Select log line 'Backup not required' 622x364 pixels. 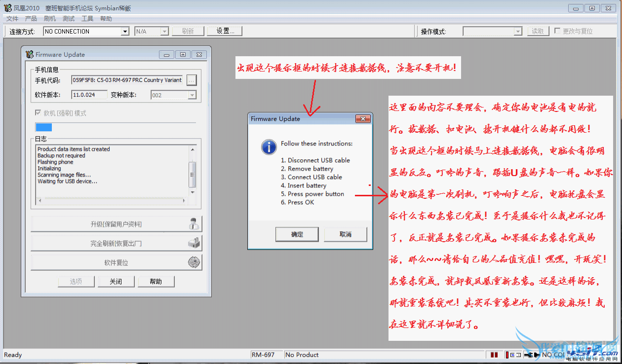click(61, 155)
